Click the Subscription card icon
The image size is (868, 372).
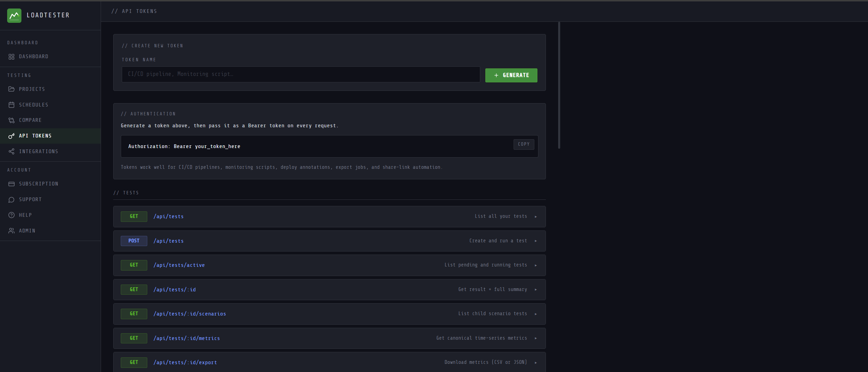(x=12, y=184)
